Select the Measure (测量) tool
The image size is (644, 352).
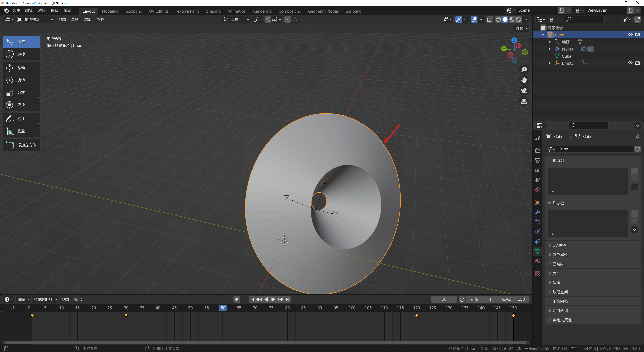click(x=21, y=131)
